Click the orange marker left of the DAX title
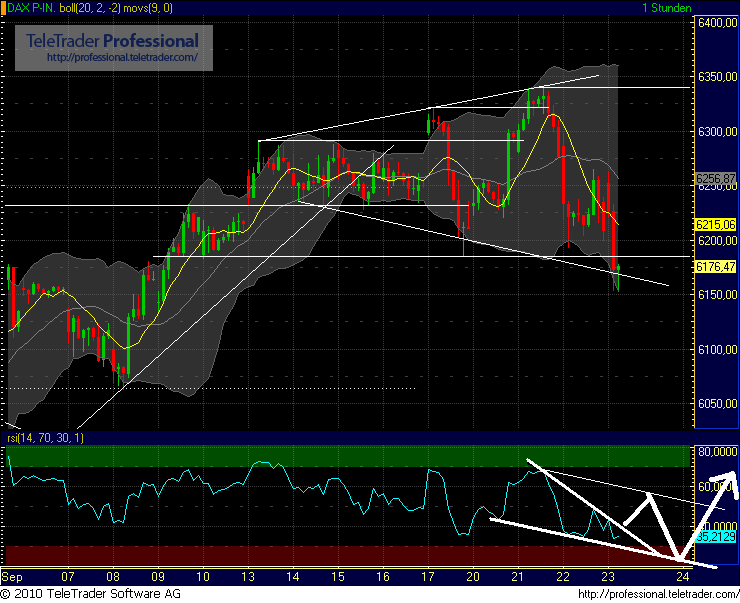740x603 pixels. [3, 8]
